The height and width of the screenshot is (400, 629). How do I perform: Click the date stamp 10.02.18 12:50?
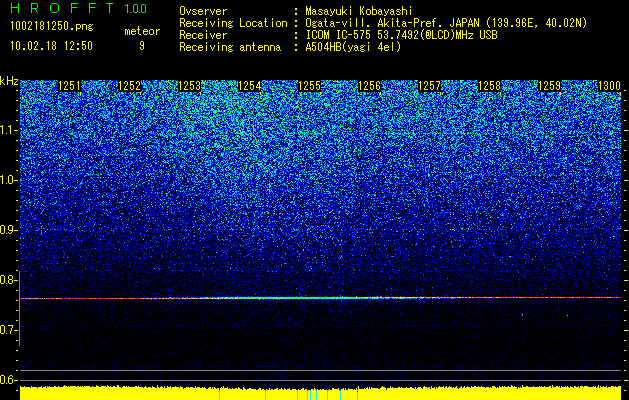(51, 46)
